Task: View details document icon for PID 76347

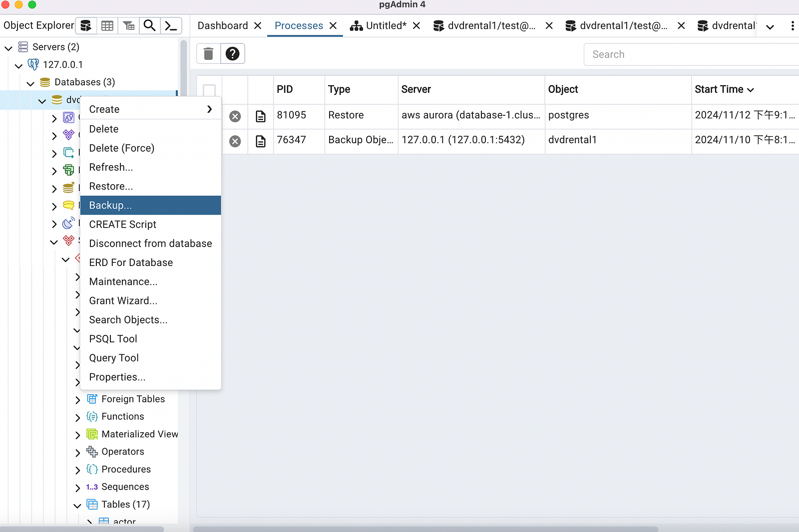Action: [261, 141]
